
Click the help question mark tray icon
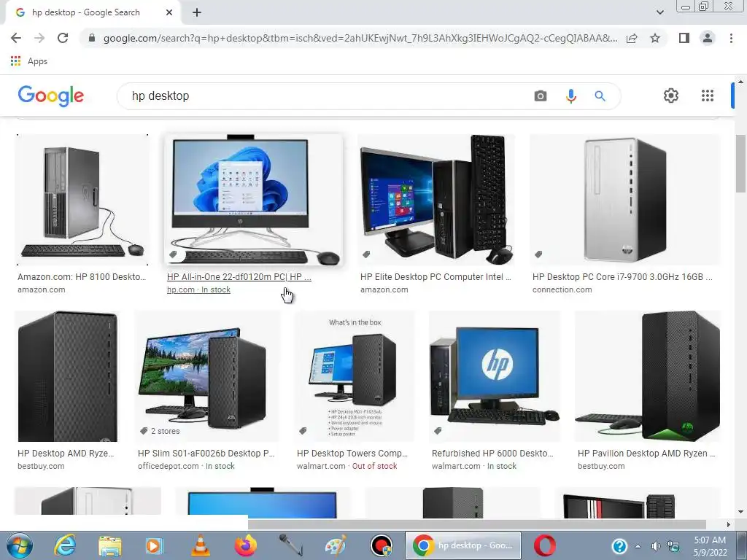pos(619,546)
